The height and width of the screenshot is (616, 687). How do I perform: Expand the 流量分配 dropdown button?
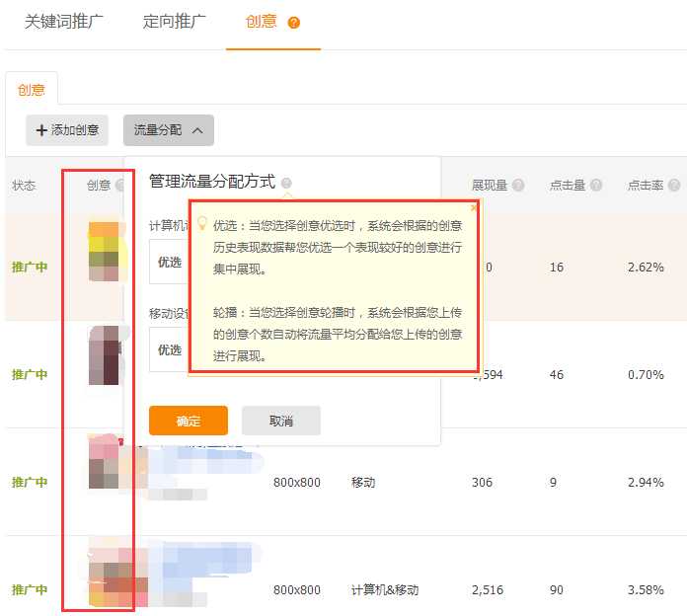pyautogui.click(x=168, y=130)
